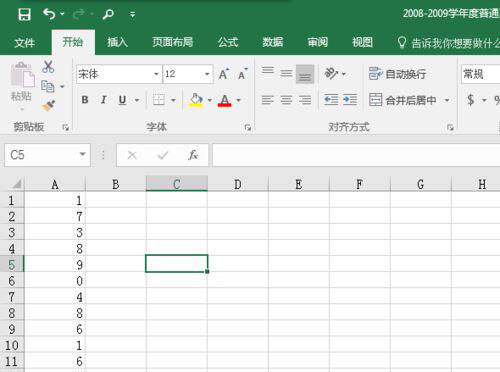Open the 剪贴板 dialog launcher
500x372 pixels.
click(x=66, y=127)
